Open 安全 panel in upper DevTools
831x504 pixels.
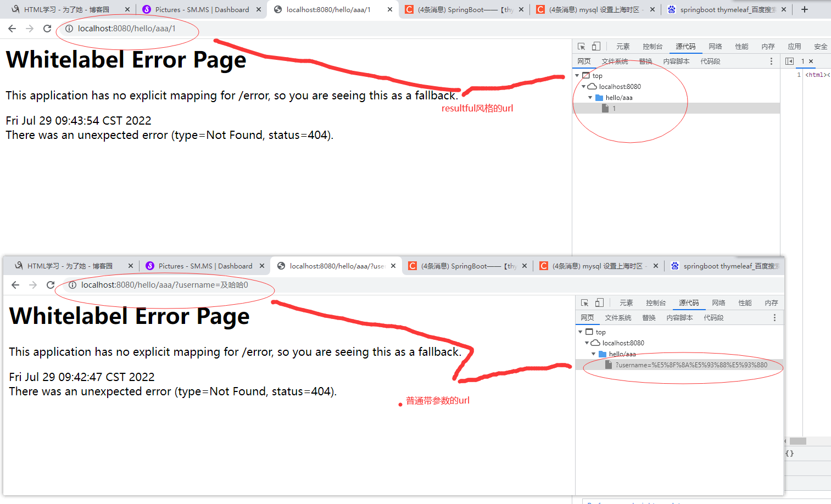pos(821,47)
